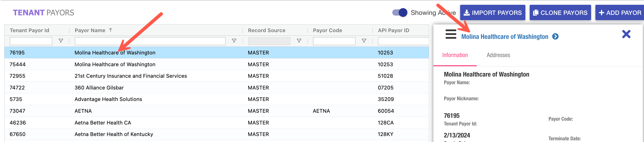Click the Clone Payors button
The height and width of the screenshot is (142, 644).
tap(560, 13)
